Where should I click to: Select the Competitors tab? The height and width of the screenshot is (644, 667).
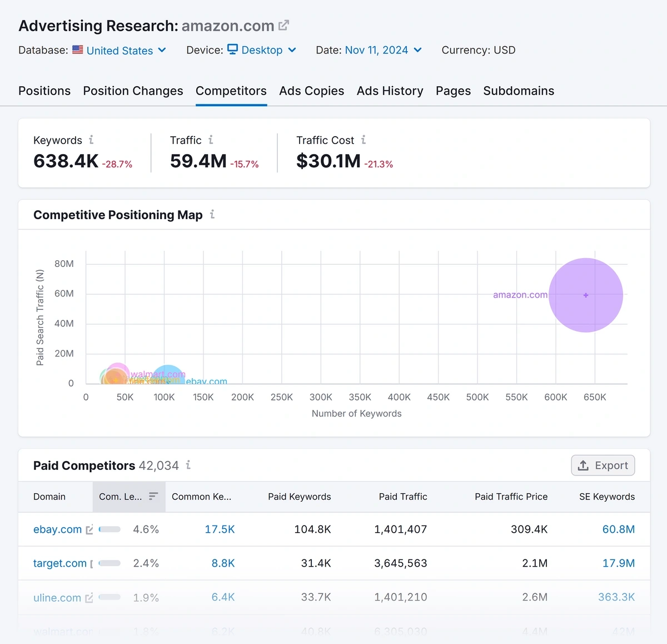[x=231, y=91]
